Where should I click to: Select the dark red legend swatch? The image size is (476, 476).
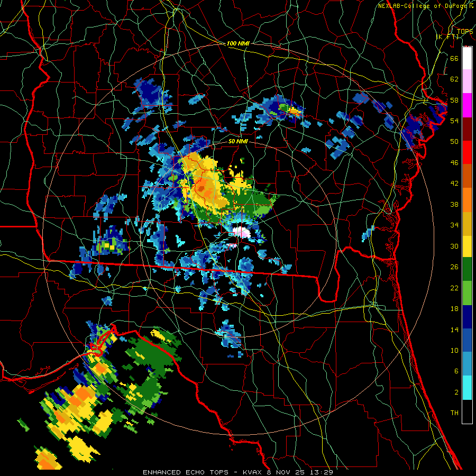click(x=467, y=129)
